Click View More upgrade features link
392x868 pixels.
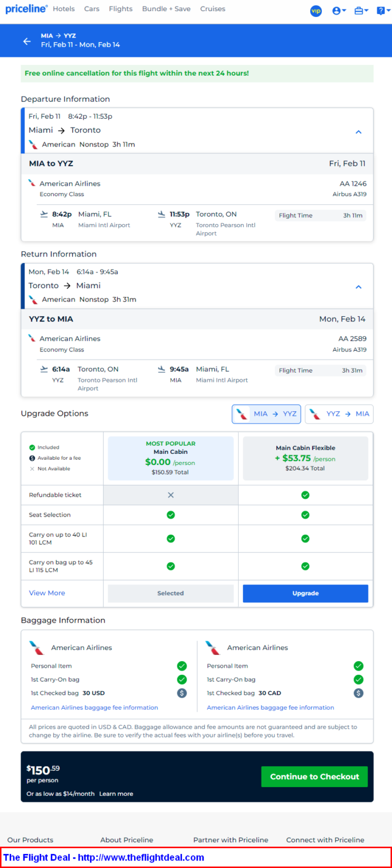click(47, 593)
